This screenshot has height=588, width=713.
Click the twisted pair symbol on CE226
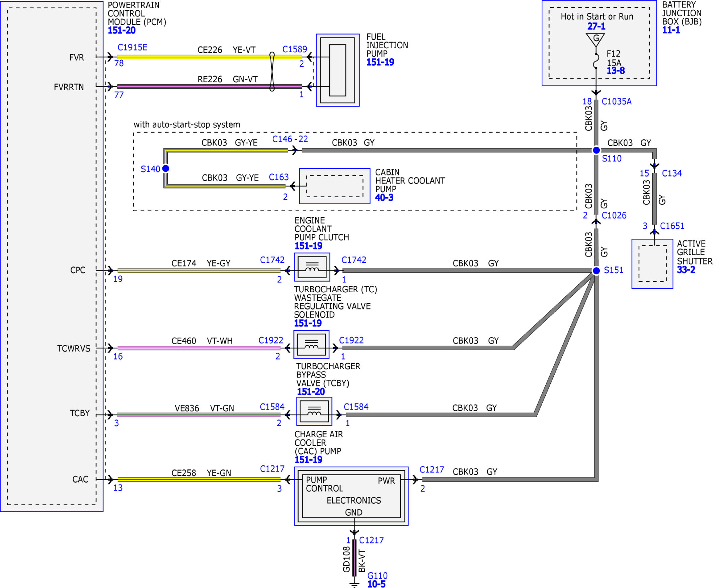click(x=272, y=71)
